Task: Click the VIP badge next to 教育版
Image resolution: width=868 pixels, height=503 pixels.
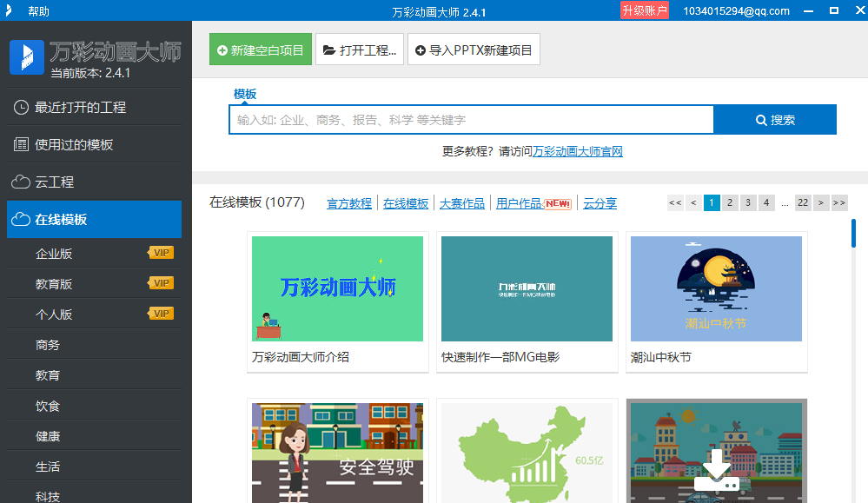Action: pyautogui.click(x=161, y=283)
